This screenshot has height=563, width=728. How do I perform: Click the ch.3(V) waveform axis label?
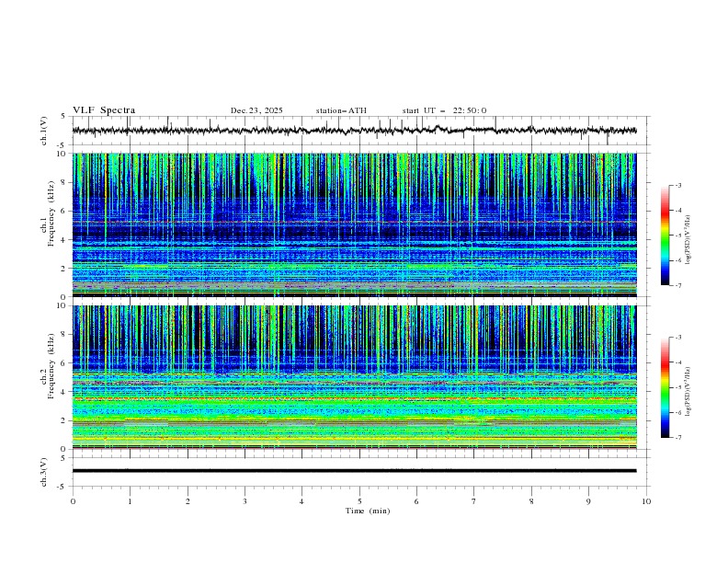coord(44,471)
